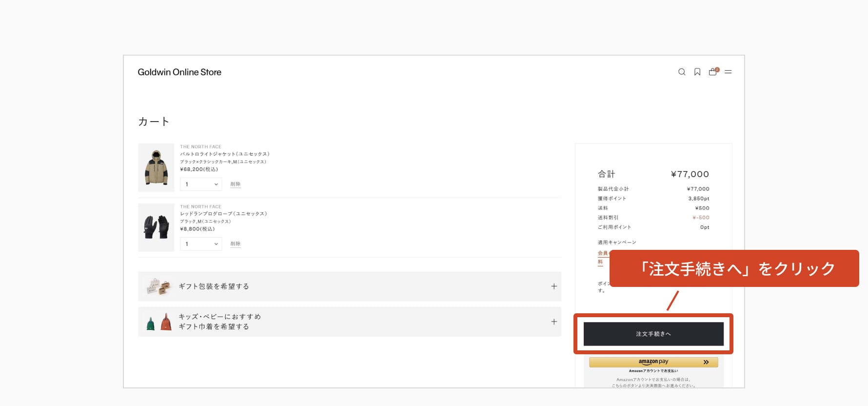The height and width of the screenshot is (406, 868).
Task: Open the search magnifier icon
Action: (x=682, y=72)
